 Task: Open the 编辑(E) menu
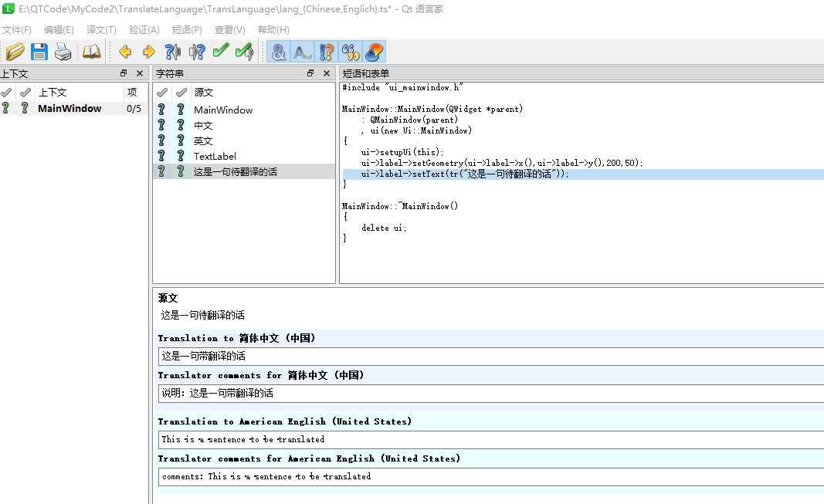pyautogui.click(x=59, y=30)
